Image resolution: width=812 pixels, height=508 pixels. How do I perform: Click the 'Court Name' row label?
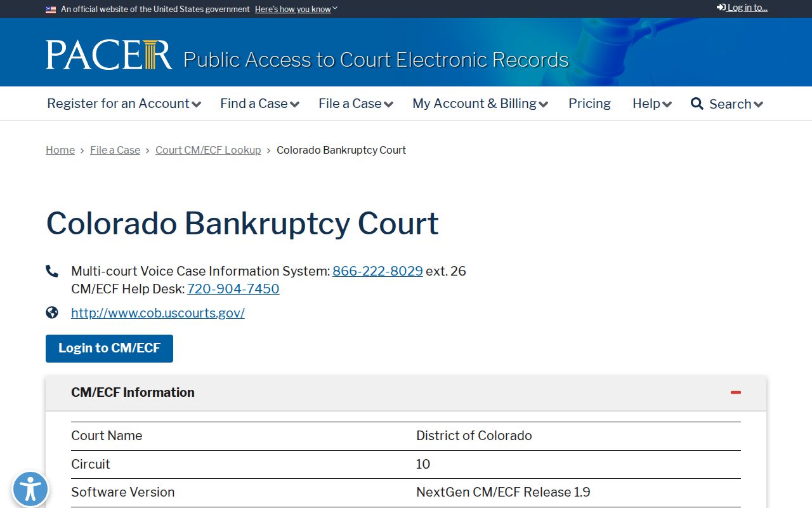107,436
